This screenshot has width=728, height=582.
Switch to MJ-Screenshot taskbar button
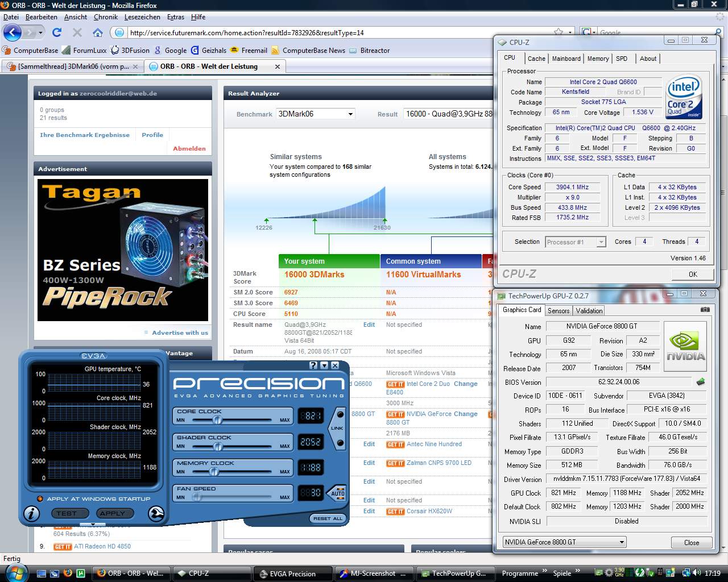click(374, 573)
